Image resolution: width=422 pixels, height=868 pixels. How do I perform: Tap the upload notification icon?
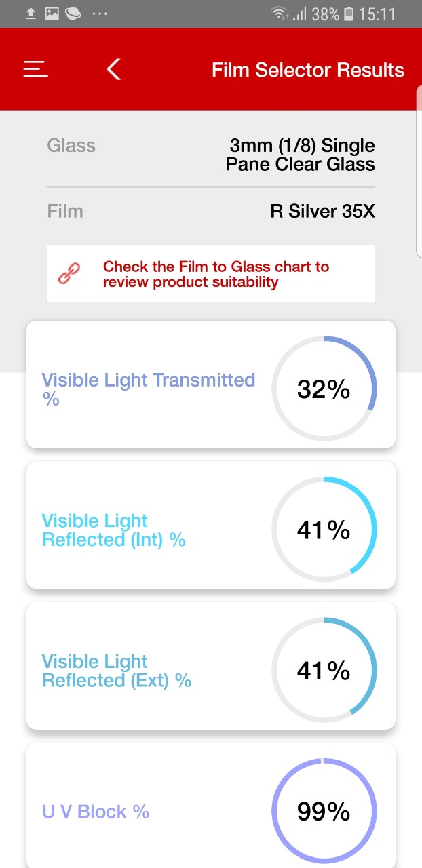pos(31,14)
